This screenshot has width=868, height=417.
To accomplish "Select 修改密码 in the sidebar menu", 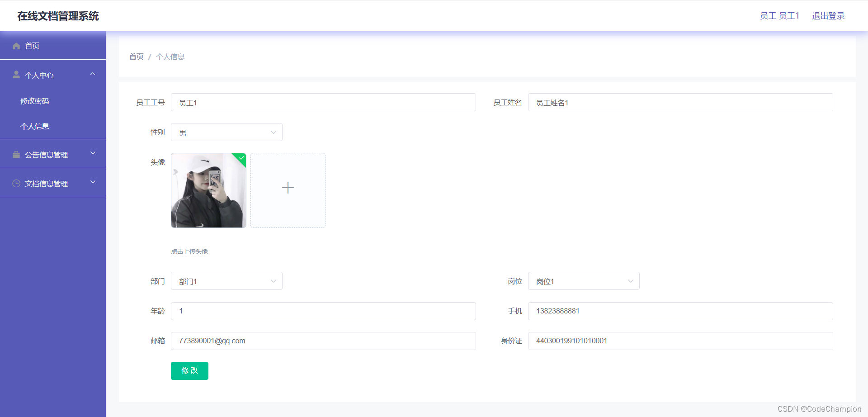I will click(x=35, y=100).
